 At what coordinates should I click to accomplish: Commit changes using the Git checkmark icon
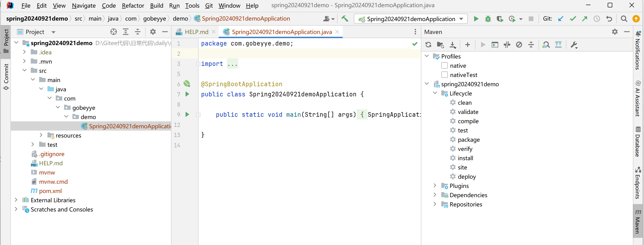(x=573, y=19)
